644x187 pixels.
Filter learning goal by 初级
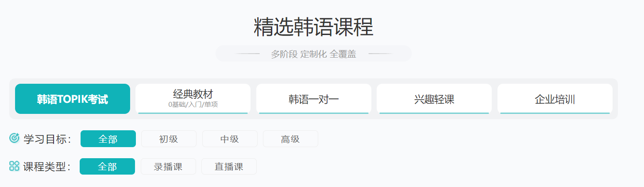pyautogui.click(x=169, y=139)
